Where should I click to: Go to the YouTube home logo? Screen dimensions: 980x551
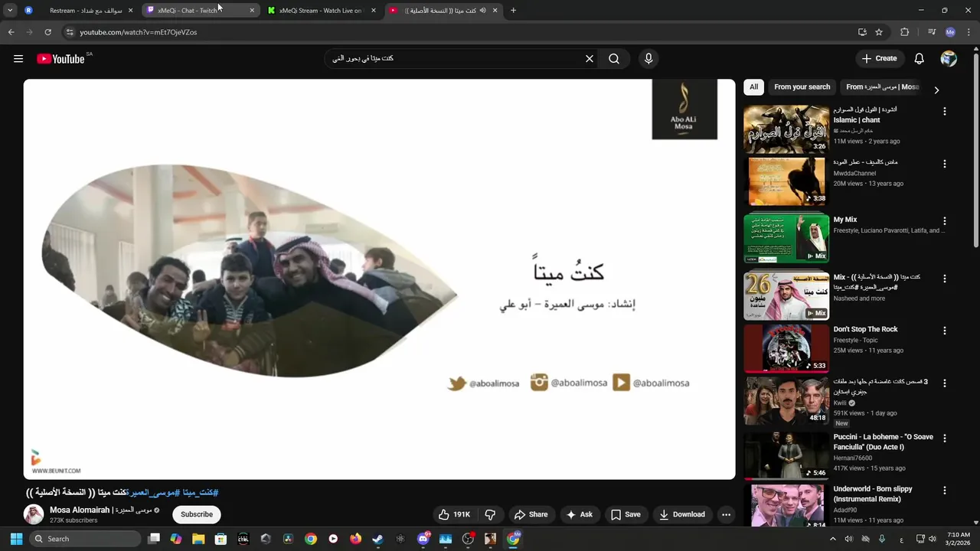point(60,59)
